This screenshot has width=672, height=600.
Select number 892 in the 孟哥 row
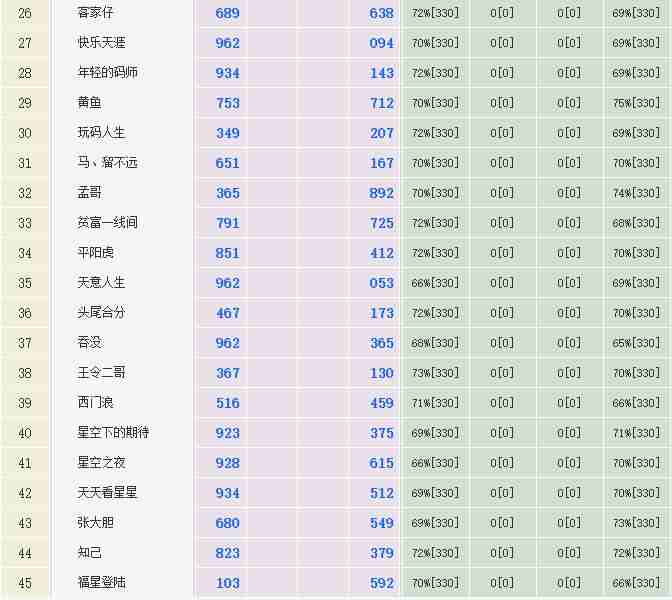coord(381,193)
